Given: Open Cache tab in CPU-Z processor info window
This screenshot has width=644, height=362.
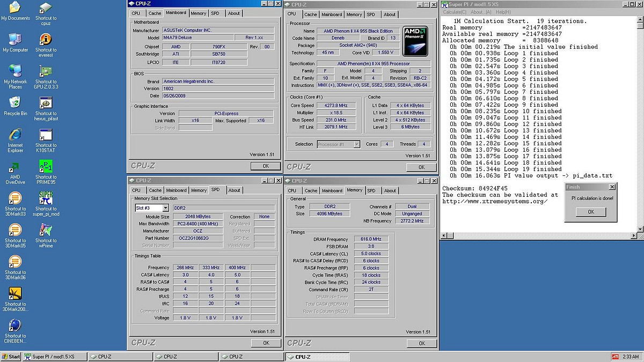Looking at the screenshot, I should click(x=311, y=14).
